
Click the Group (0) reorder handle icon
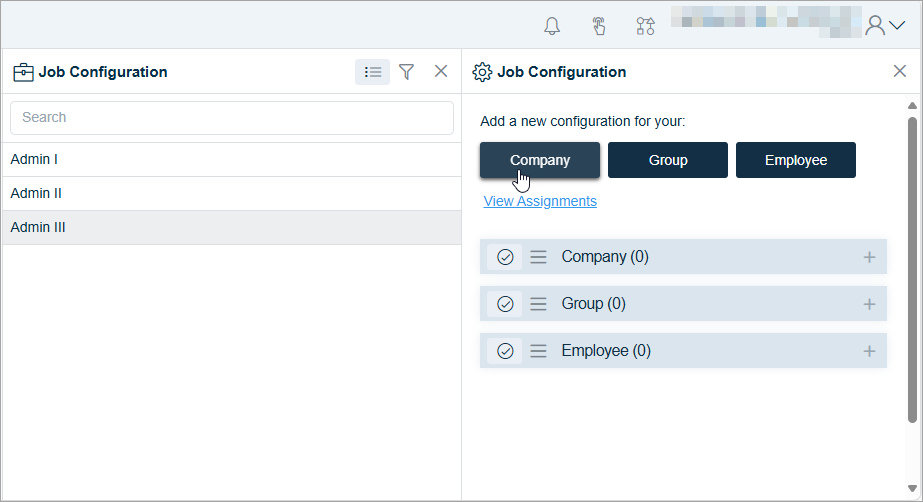click(538, 304)
